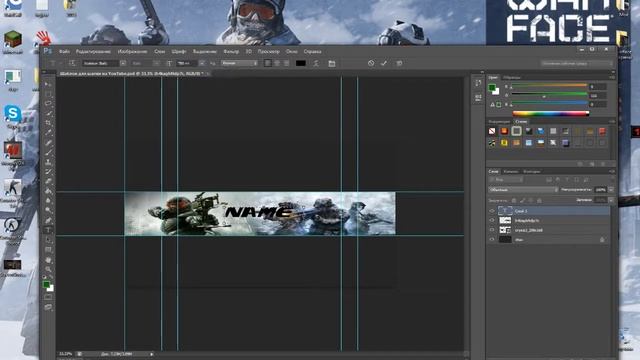Select the Pen tool
This screenshot has width=640, height=360.
(x=48, y=220)
